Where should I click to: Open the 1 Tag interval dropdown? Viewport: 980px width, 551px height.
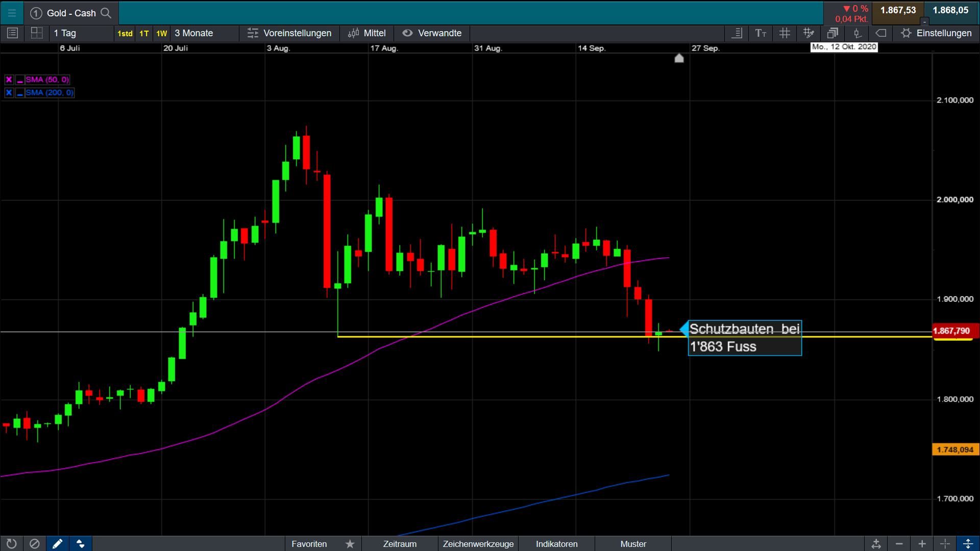click(65, 33)
